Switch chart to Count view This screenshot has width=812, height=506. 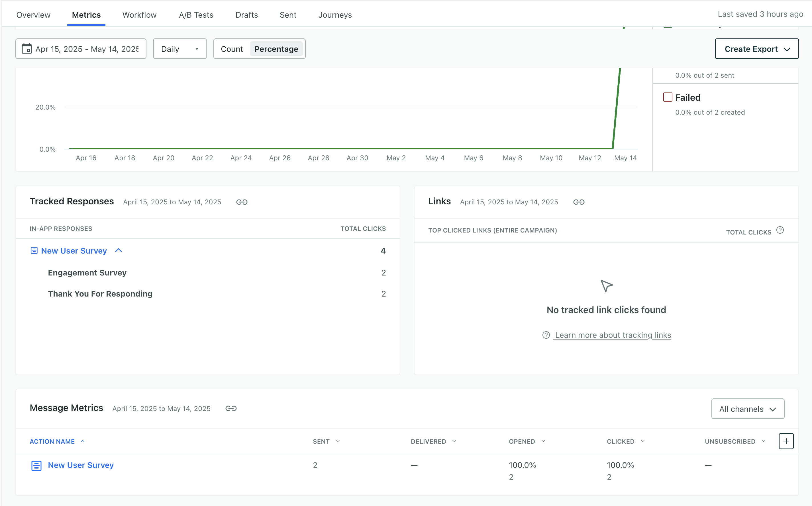point(231,49)
